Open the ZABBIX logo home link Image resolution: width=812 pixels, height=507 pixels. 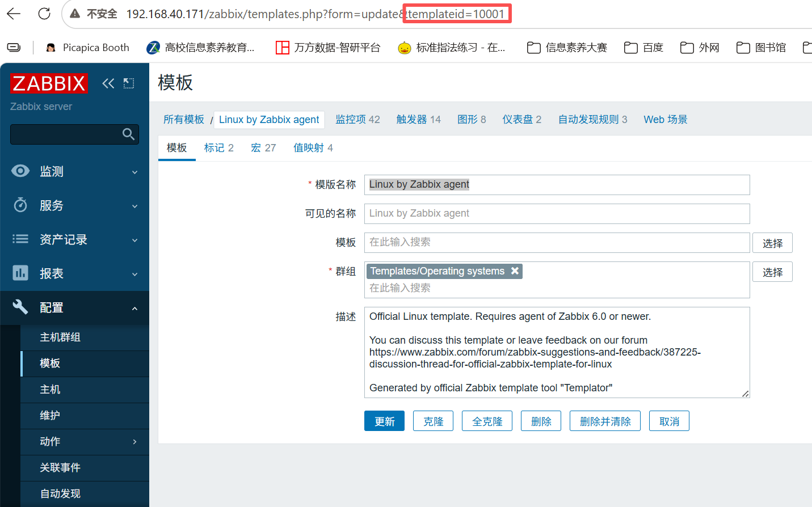click(49, 83)
